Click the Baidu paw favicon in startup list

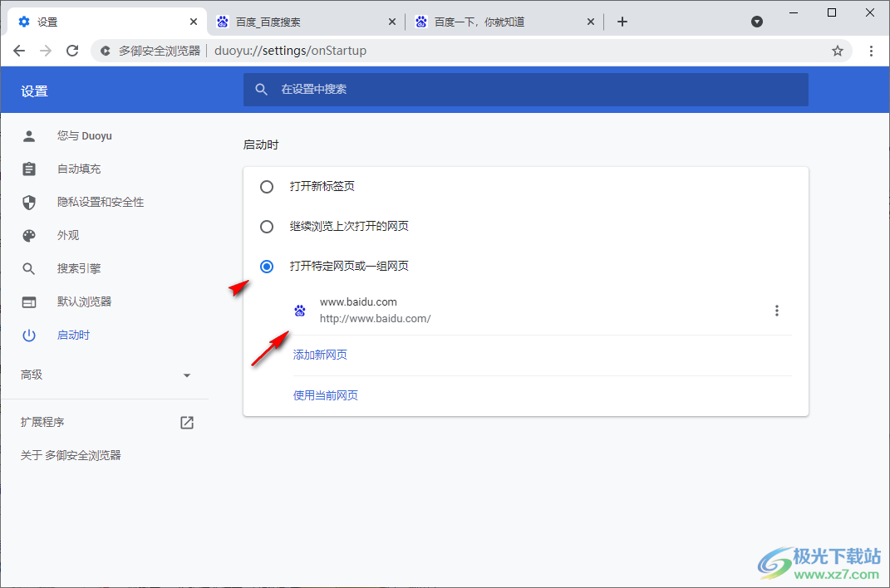[x=300, y=310]
